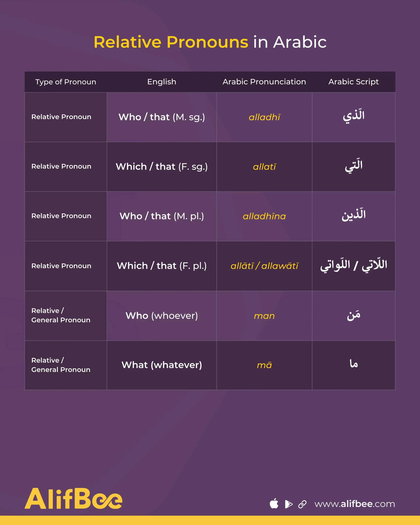
Task: Click the 'What (whatever)' cell
Action: click(162, 365)
